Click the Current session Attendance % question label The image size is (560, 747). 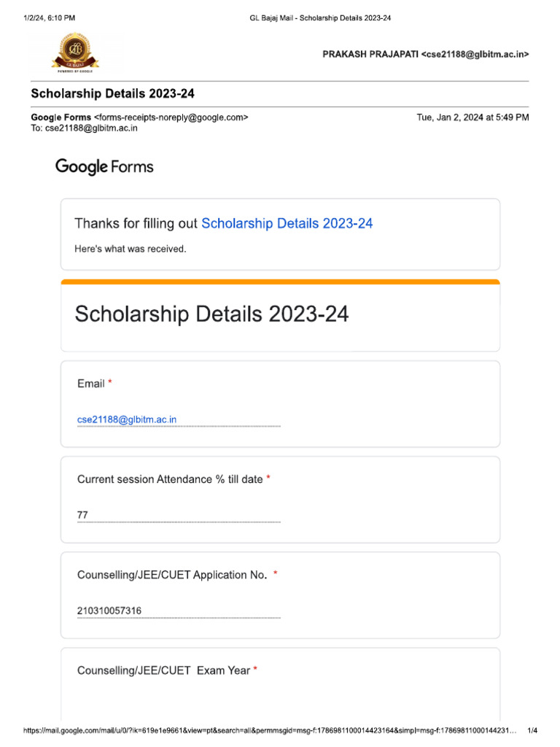pyautogui.click(x=170, y=479)
